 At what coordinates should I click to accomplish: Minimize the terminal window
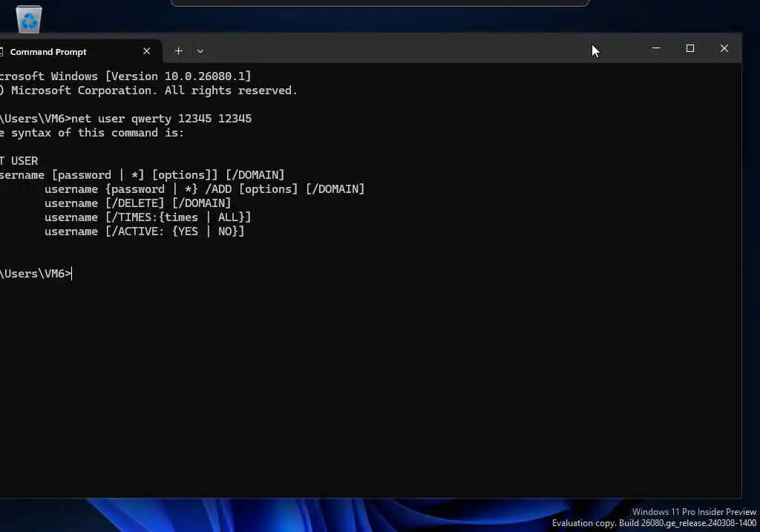click(656, 48)
